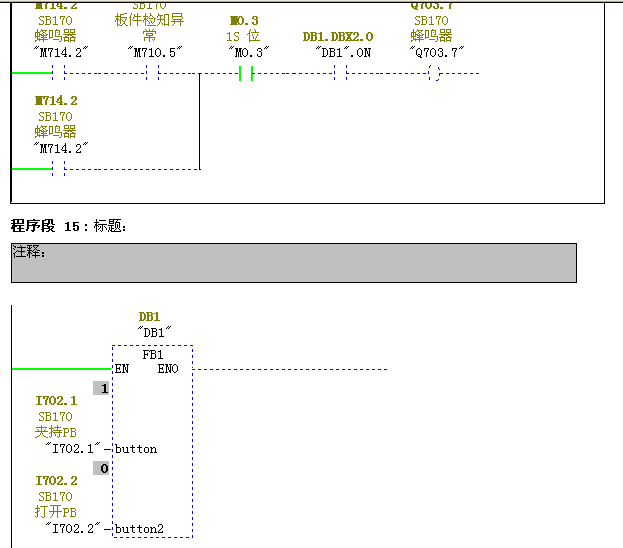Select the gray status value 1 indicator
This screenshot has height=548, width=623.
coord(101,388)
